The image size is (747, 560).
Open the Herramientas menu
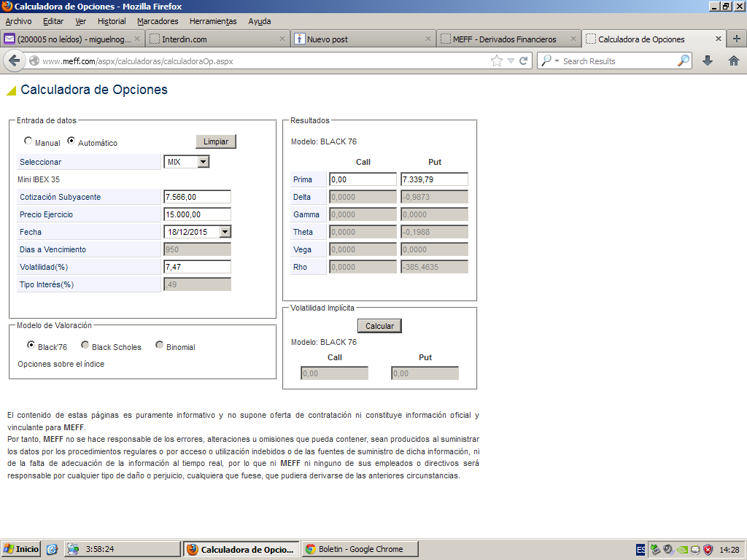(x=213, y=21)
